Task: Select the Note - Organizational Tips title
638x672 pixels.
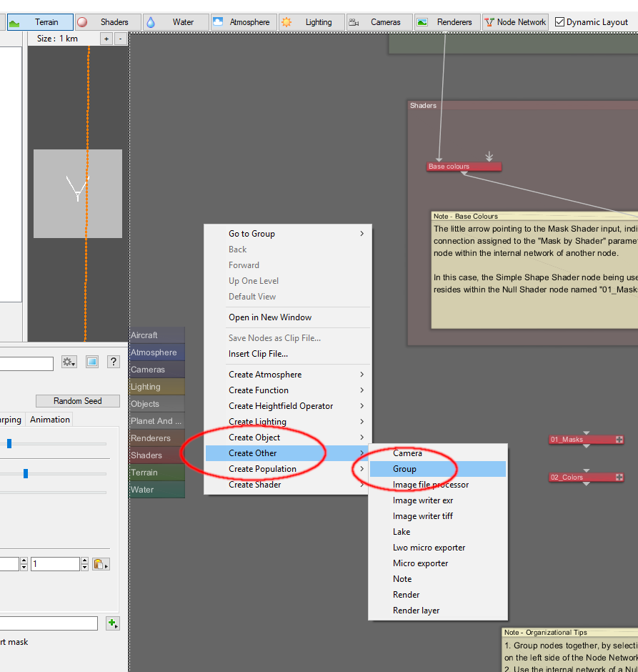Action: point(546,633)
